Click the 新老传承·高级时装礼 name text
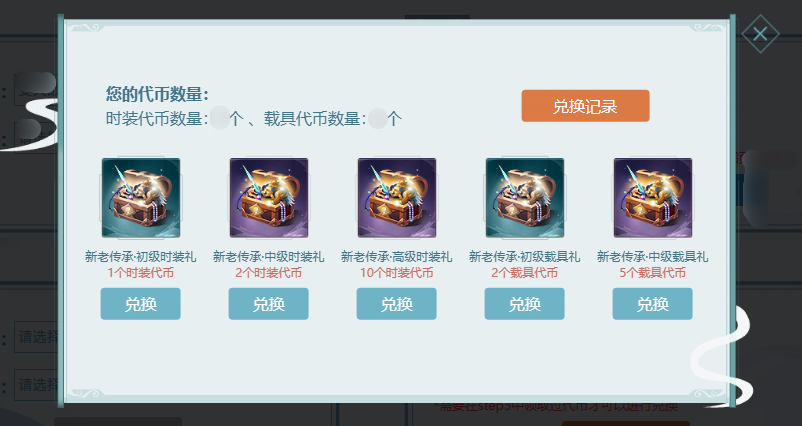Viewport: 802px width, 426px height. coord(396,257)
